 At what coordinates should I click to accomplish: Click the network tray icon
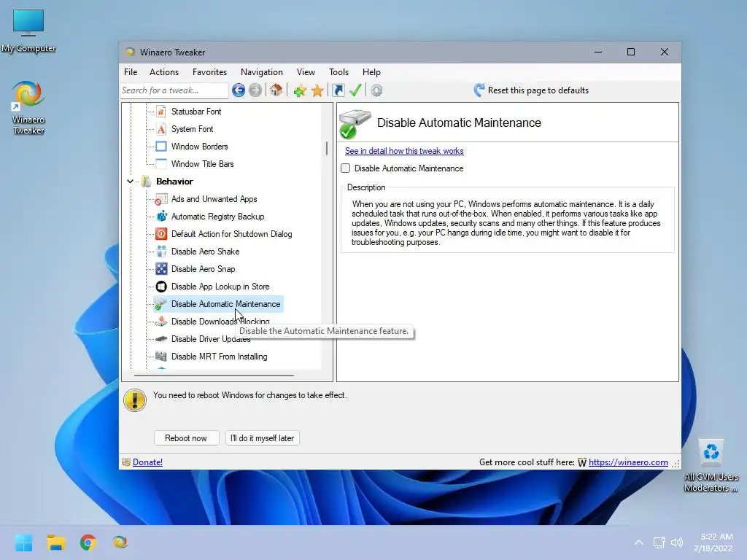click(x=659, y=542)
